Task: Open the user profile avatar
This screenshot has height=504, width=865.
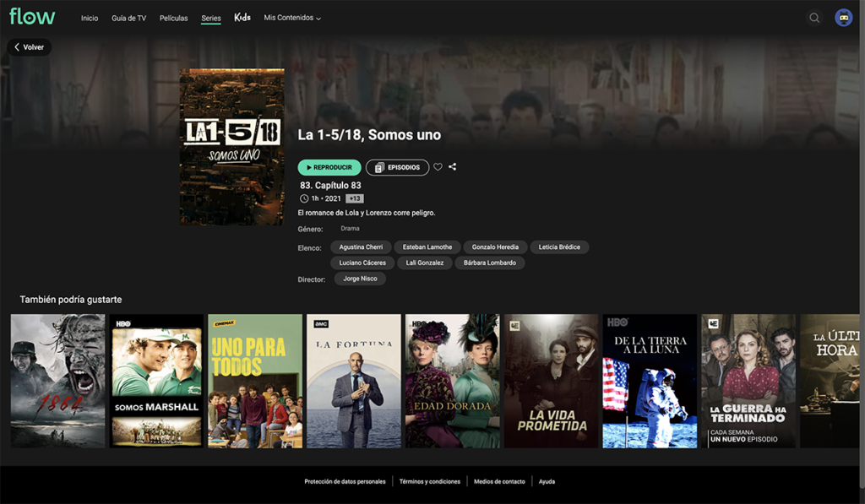Action: click(843, 18)
